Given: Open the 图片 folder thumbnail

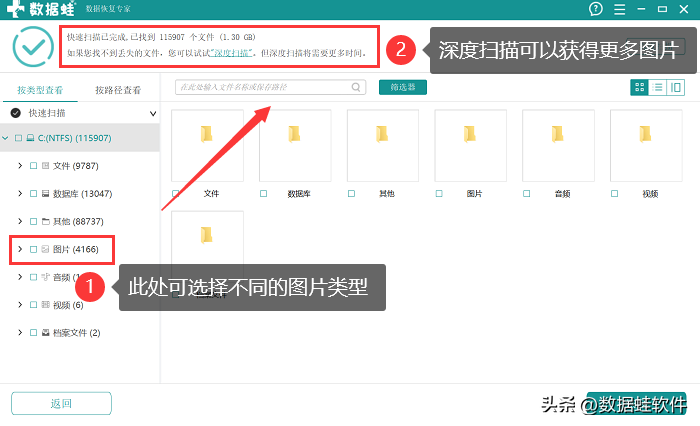Looking at the screenshot, I should [x=471, y=146].
